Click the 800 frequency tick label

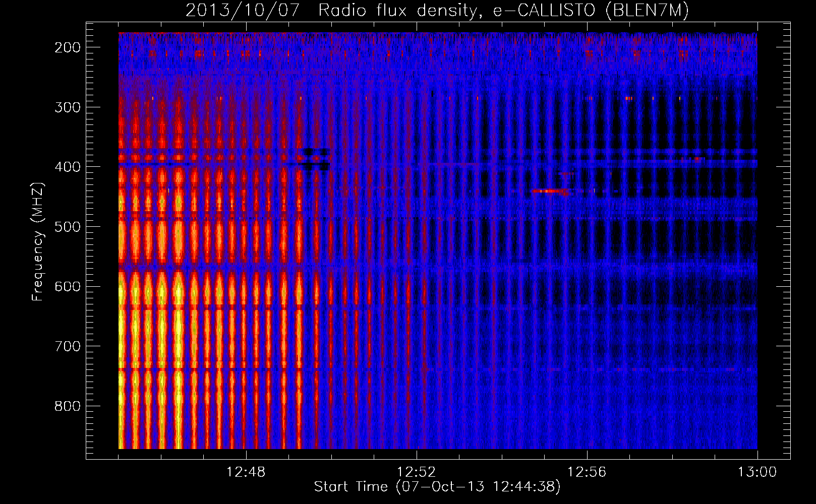pyautogui.click(x=68, y=406)
